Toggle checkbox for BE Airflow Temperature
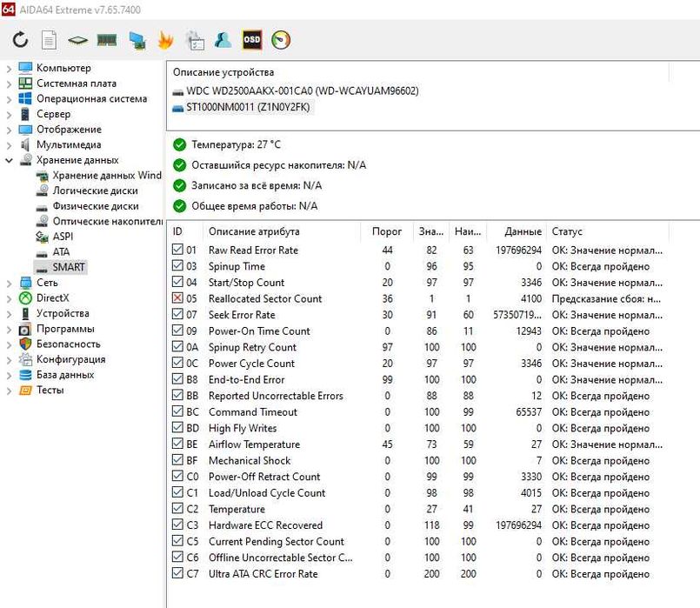Viewport: 700px width, 608px height. tap(177, 444)
